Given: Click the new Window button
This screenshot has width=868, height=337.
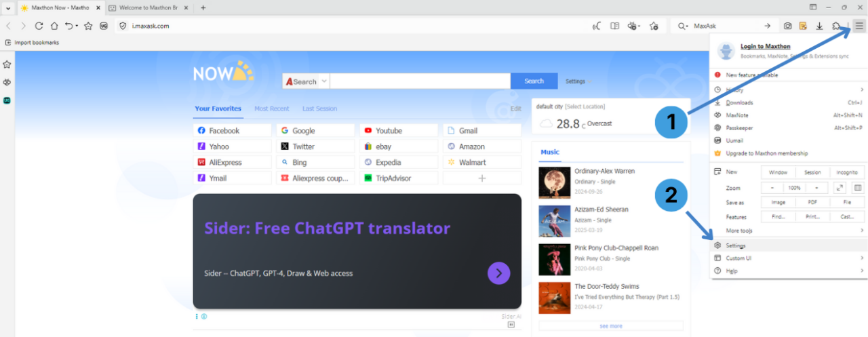Looking at the screenshot, I should [x=778, y=172].
